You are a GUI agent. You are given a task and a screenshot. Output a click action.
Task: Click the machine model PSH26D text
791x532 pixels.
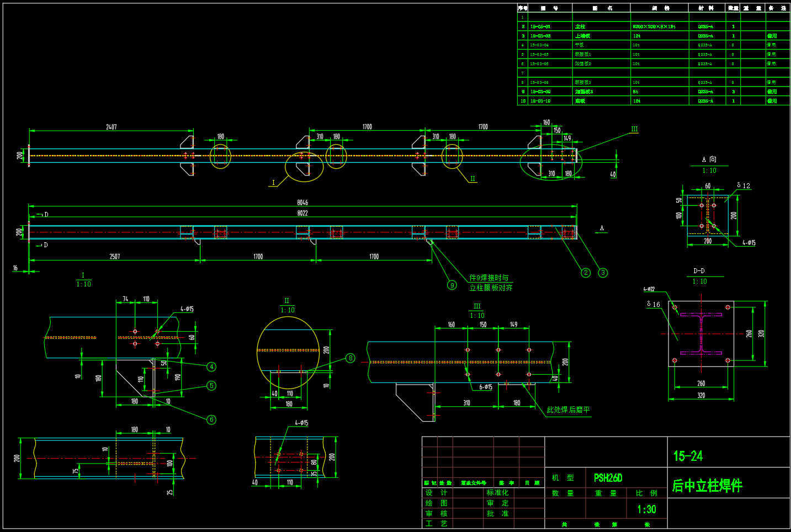tap(608, 478)
